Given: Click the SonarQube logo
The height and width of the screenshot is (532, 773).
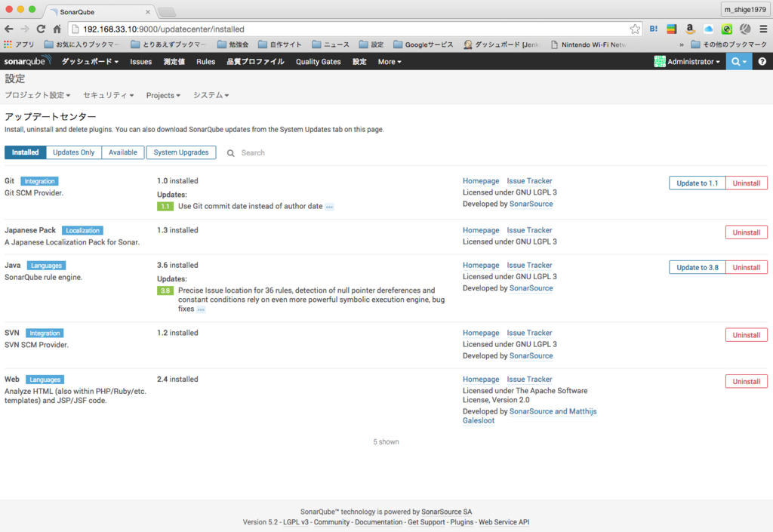Looking at the screenshot, I should point(28,61).
